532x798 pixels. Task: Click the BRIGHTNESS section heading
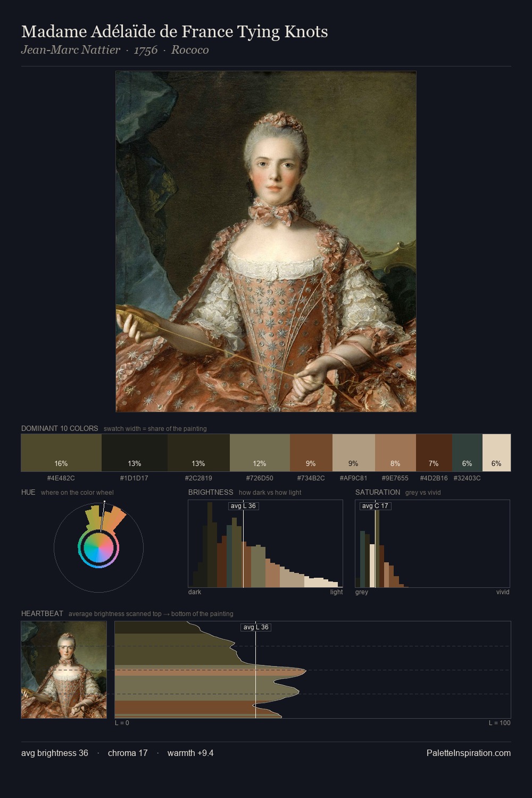(211, 492)
